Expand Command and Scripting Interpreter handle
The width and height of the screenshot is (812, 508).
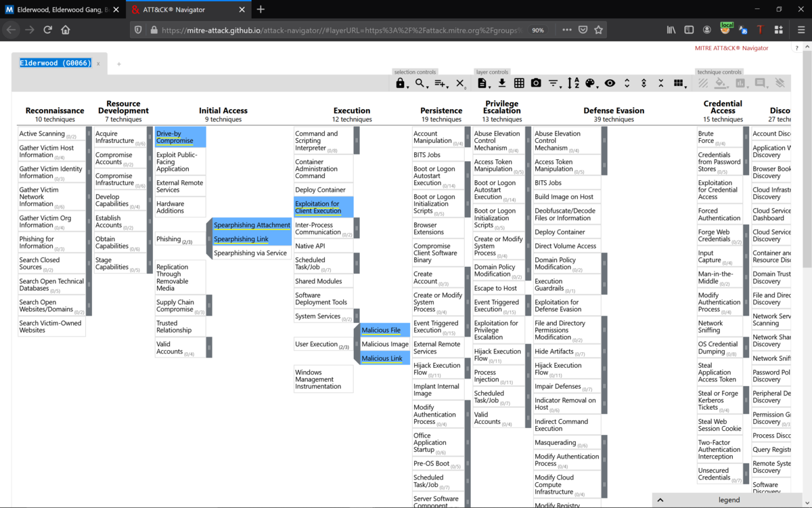[357, 140]
